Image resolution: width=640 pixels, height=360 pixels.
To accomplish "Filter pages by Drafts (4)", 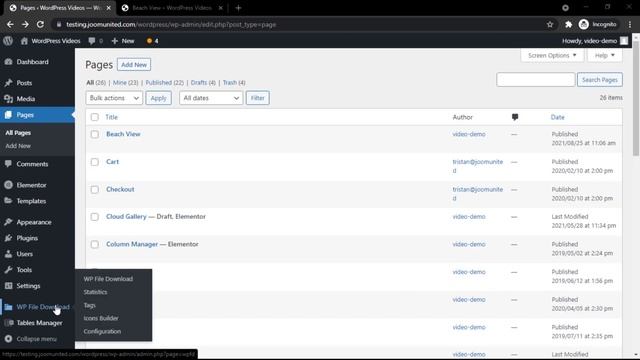I will pyautogui.click(x=203, y=82).
